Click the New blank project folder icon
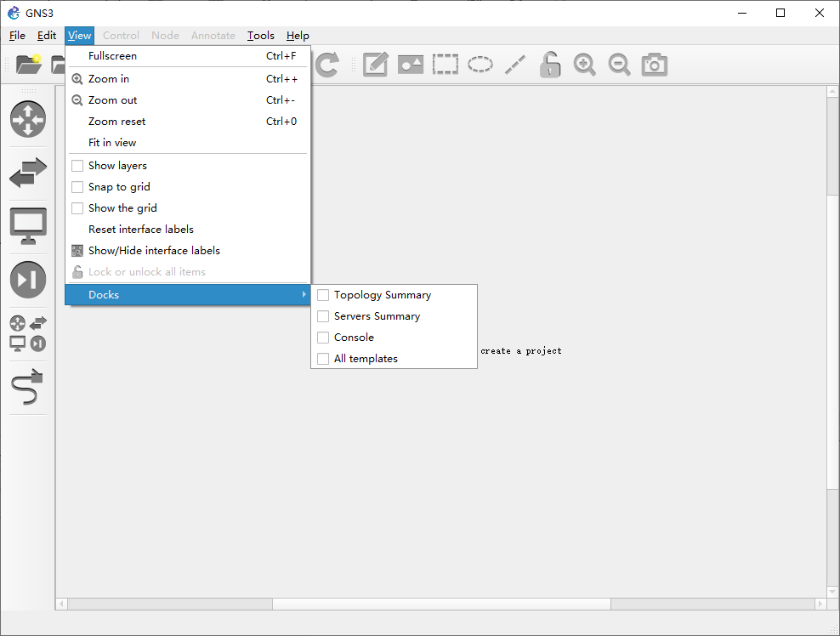The width and height of the screenshot is (840, 636). 29,65
